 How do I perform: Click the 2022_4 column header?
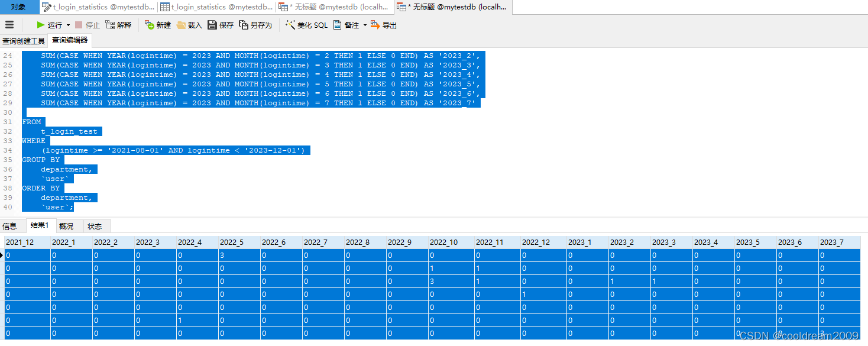[x=197, y=242]
